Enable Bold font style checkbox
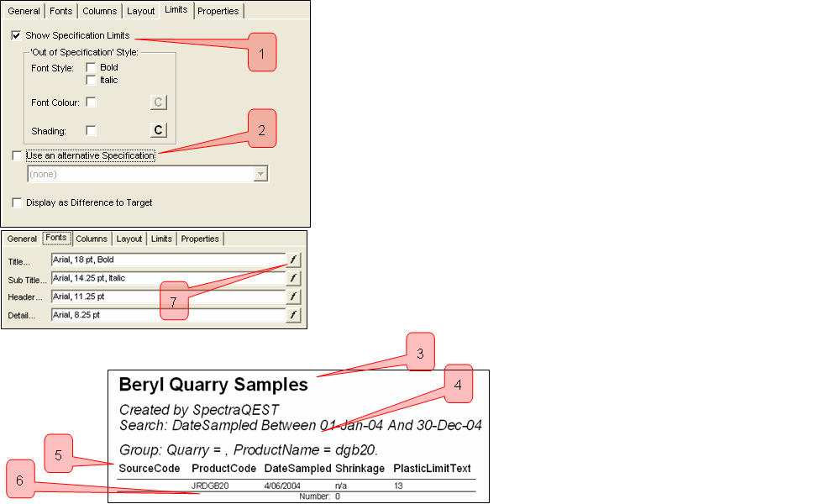This screenshot has width=840, height=504. coord(91,67)
